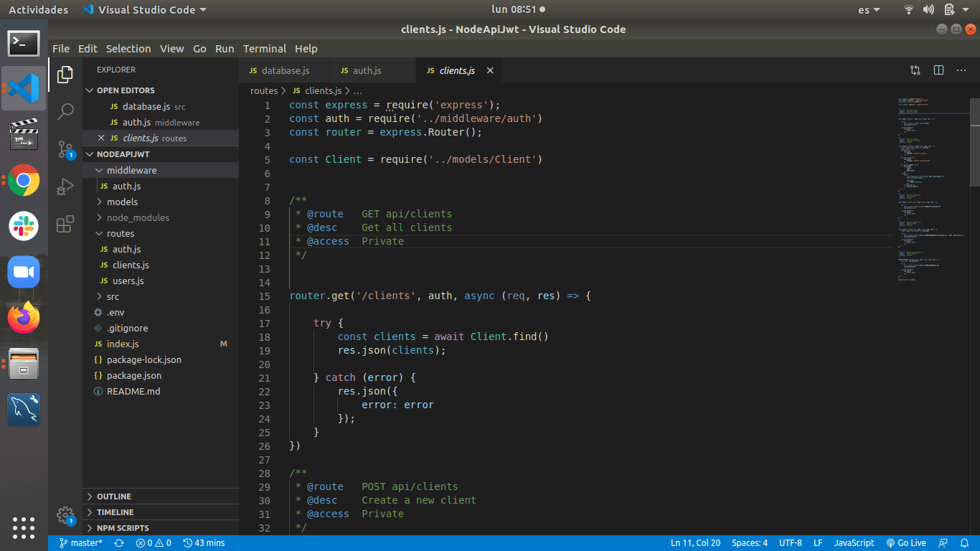Click the Synchronize Changes icon in status bar

click(x=119, y=543)
